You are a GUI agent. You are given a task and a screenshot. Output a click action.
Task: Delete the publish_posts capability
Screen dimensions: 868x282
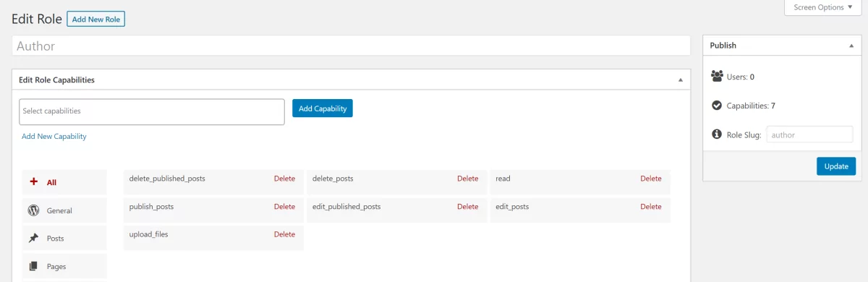coord(284,207)
